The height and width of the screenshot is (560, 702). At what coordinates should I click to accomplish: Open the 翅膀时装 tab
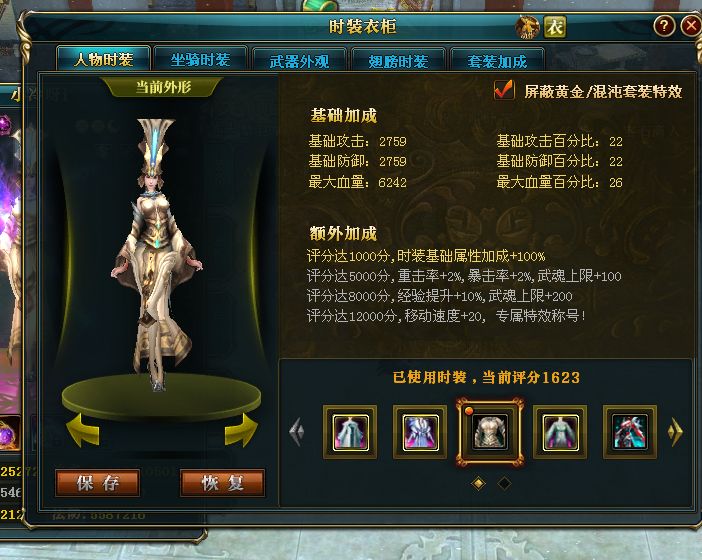(x=398, y=60)
